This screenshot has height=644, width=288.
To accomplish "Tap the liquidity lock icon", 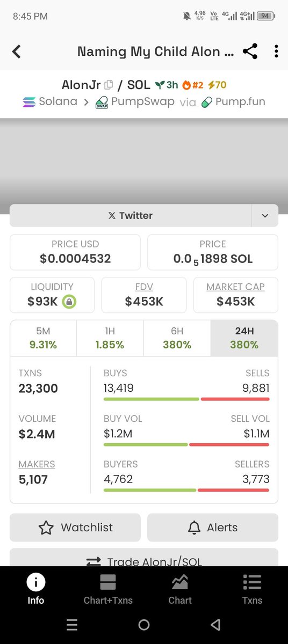I will (x=69, y=302).
